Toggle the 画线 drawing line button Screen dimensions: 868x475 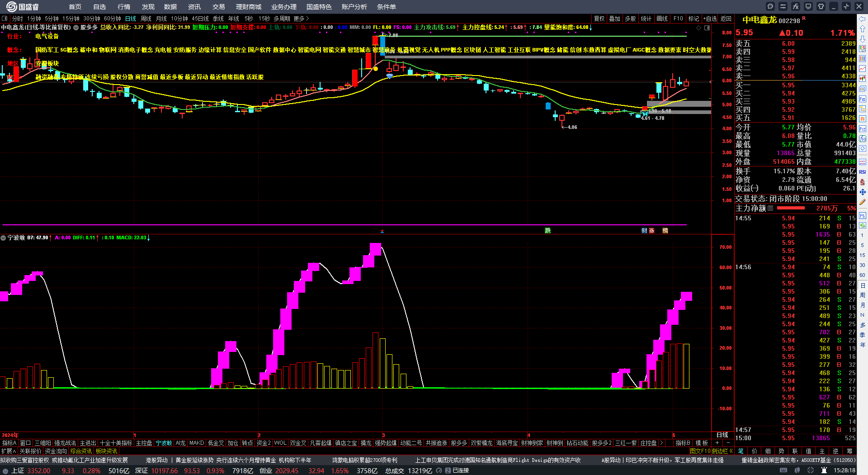point(662,19)
